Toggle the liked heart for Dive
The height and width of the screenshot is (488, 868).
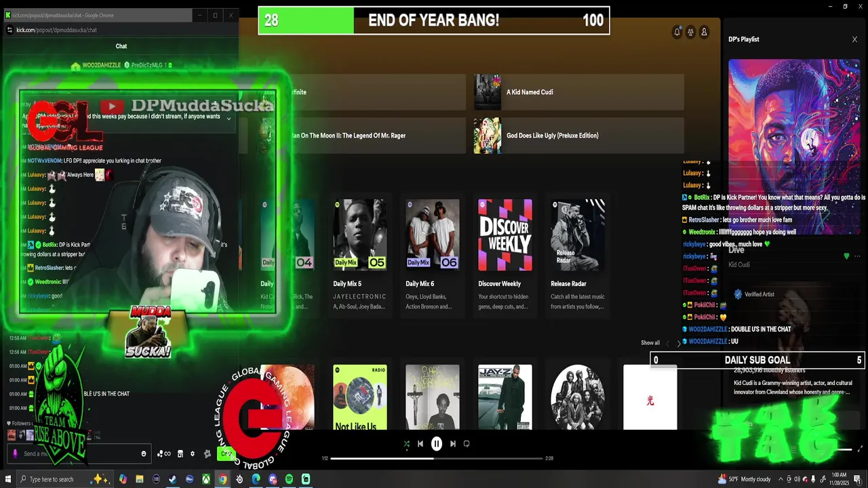(846, 256)
